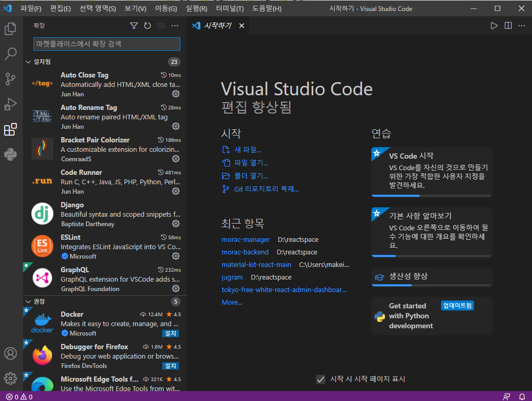Open the notifications bell in status bar
The image size is (532, 401).
[522, 397]
